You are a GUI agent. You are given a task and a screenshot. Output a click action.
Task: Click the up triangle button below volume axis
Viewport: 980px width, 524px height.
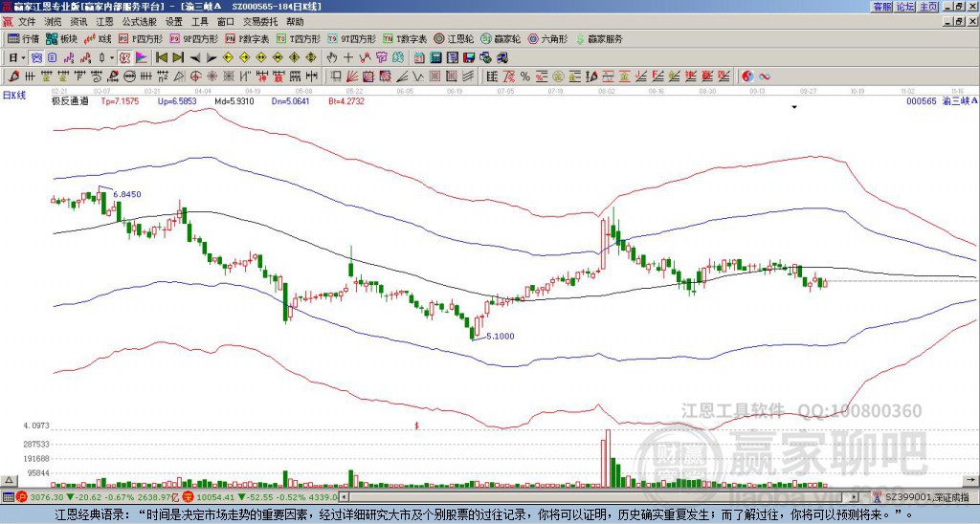[9, 480]
